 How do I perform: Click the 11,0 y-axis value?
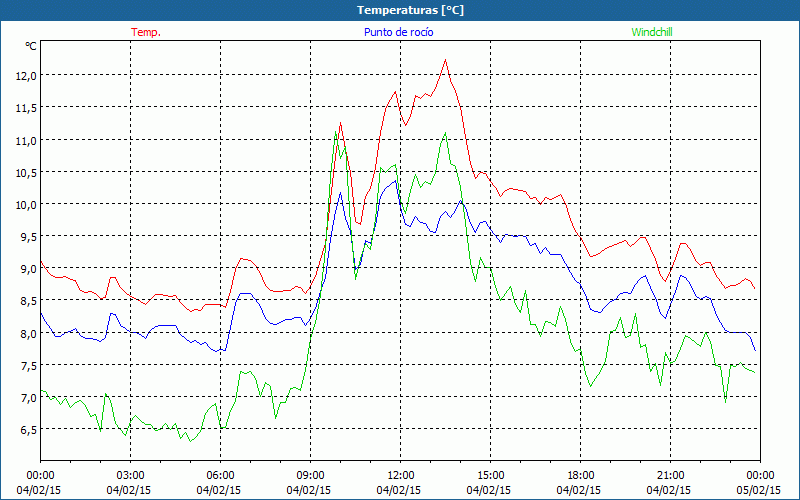coord(27,140)
